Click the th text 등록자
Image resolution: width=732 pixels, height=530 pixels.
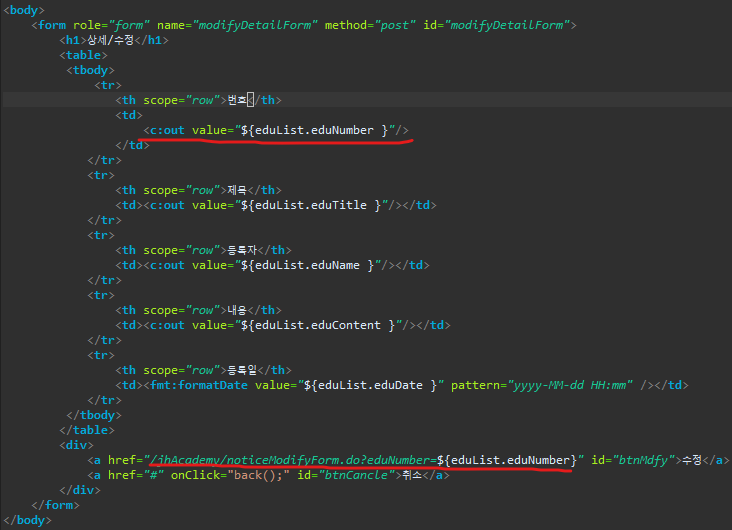[242, 250]
